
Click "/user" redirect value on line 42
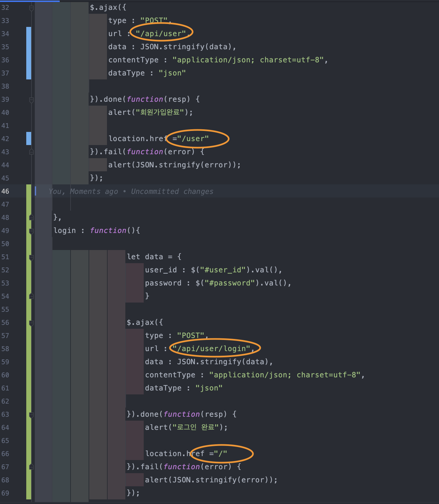[193, 139]
